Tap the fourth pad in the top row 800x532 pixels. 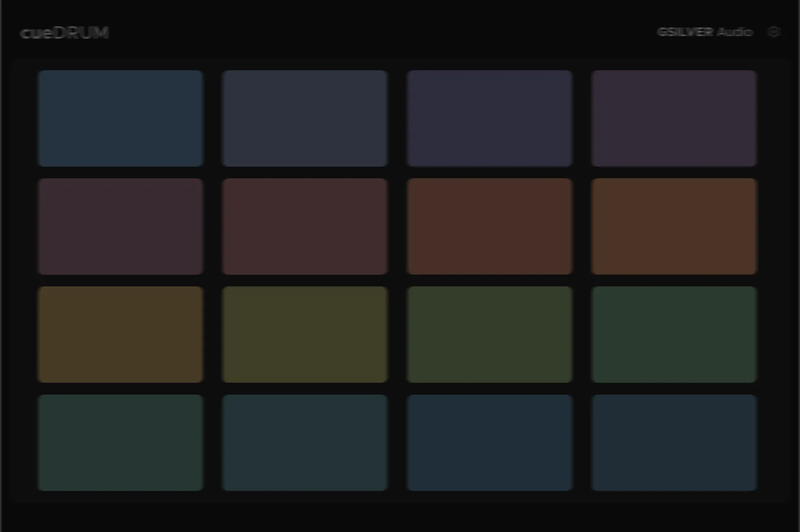click(674, 118)
